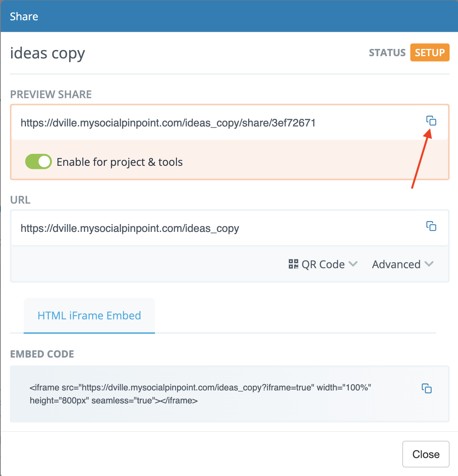Viewport: 458px width, 476px height.
Task: Copy the preview share link
Action: 431,121
